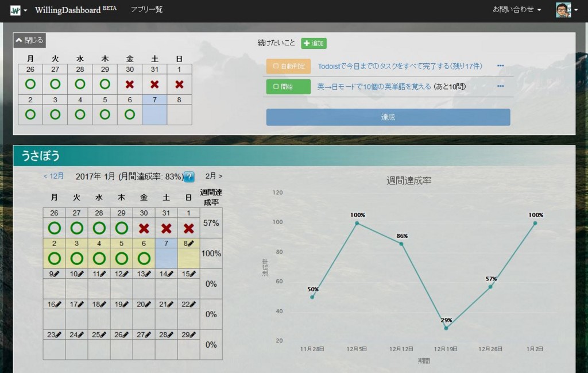Open the アプリ一覧 menu item
This screenshot has width=588, height=373.
[146, 9]
